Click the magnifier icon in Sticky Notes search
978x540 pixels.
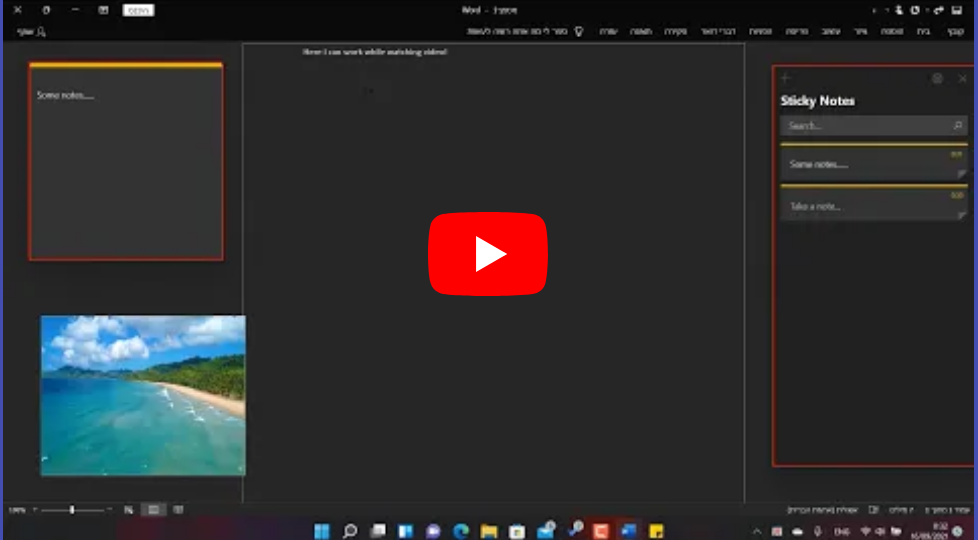point(957,126)
